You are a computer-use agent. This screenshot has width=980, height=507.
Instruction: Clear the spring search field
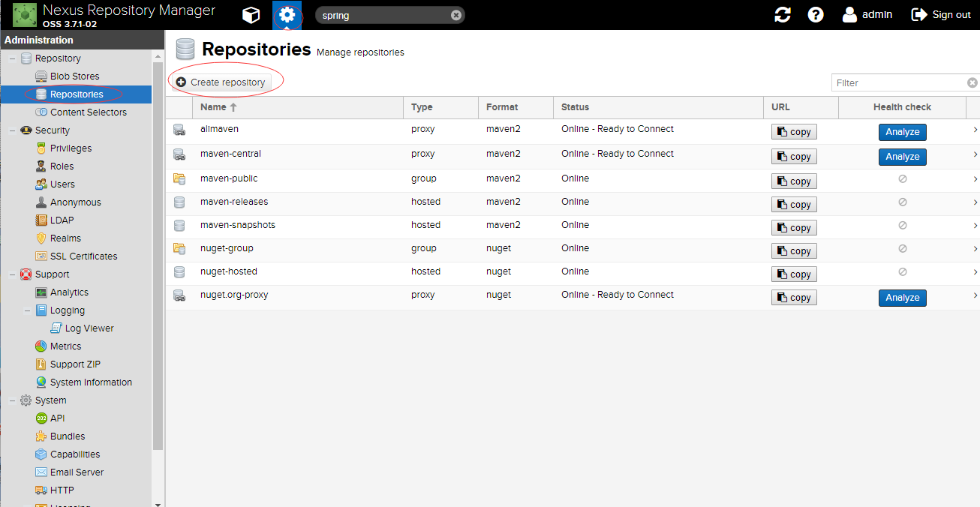(x=455, y=15)
